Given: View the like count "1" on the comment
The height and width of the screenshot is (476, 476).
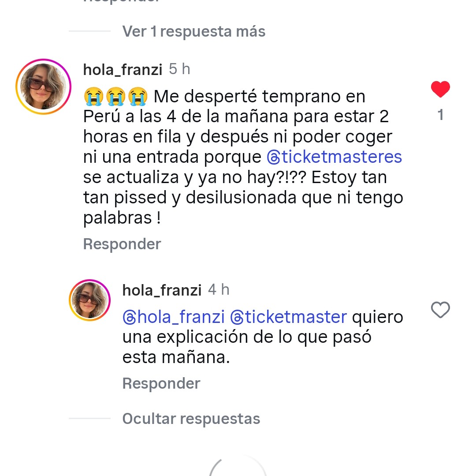Looking at the screenshot, I should pos(440,115).
